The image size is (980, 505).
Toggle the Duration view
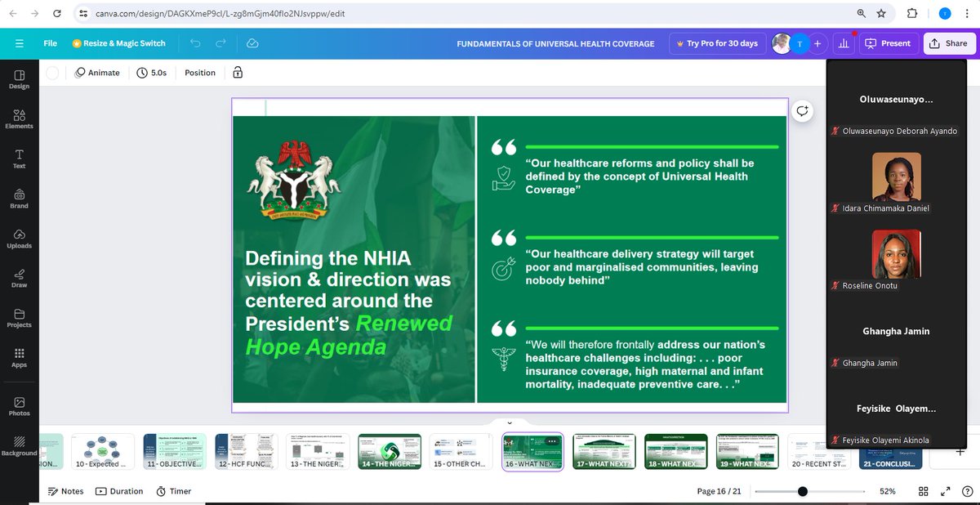tap(119, 491)
